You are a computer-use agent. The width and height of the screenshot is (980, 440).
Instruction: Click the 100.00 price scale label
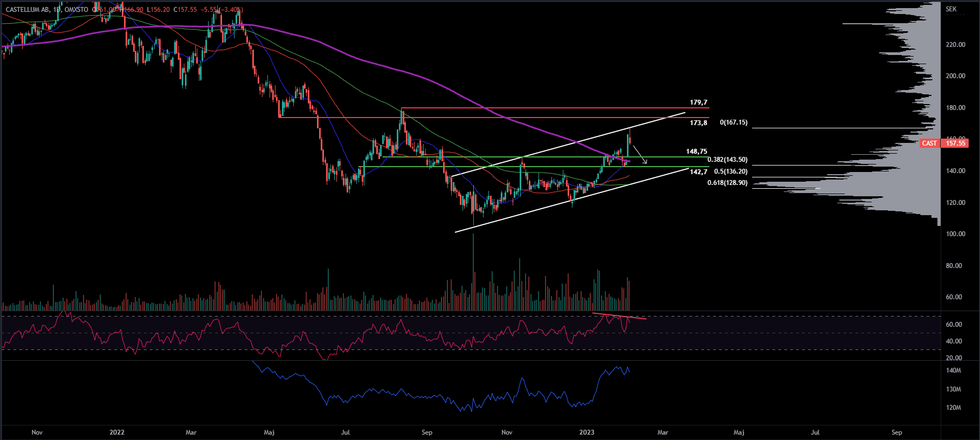pos(955,234)
